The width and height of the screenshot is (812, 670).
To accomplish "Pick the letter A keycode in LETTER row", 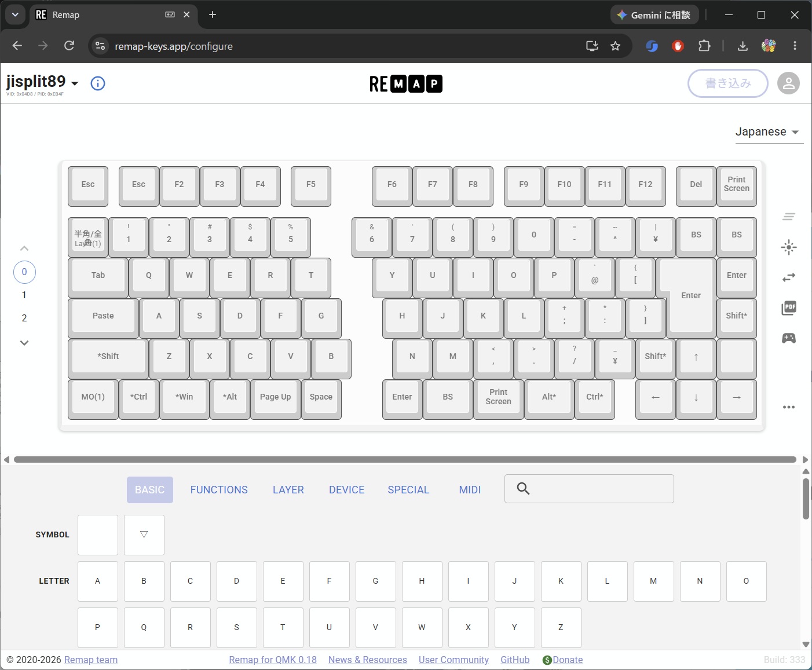I will pos(98,581).
